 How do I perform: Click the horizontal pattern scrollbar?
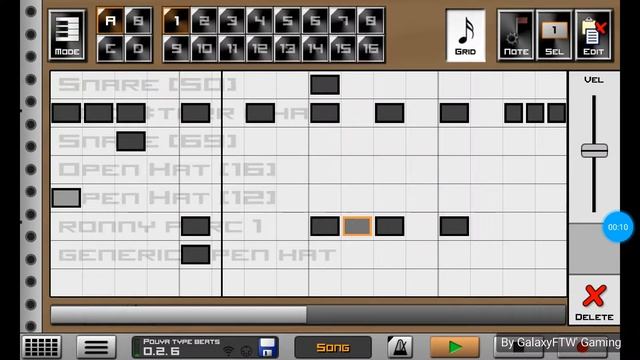[x=308, y=315]
